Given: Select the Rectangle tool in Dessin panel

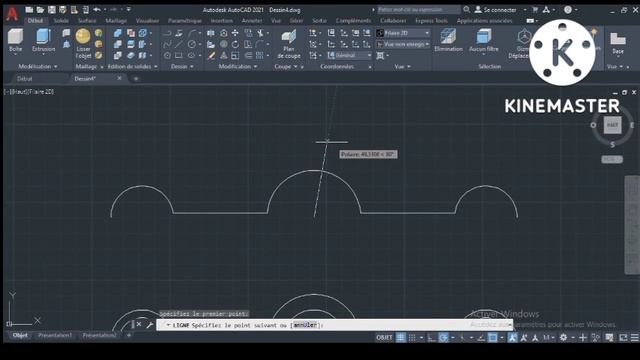Looking at the screenshot, I should pyautogui.click(x=179, y=56).
